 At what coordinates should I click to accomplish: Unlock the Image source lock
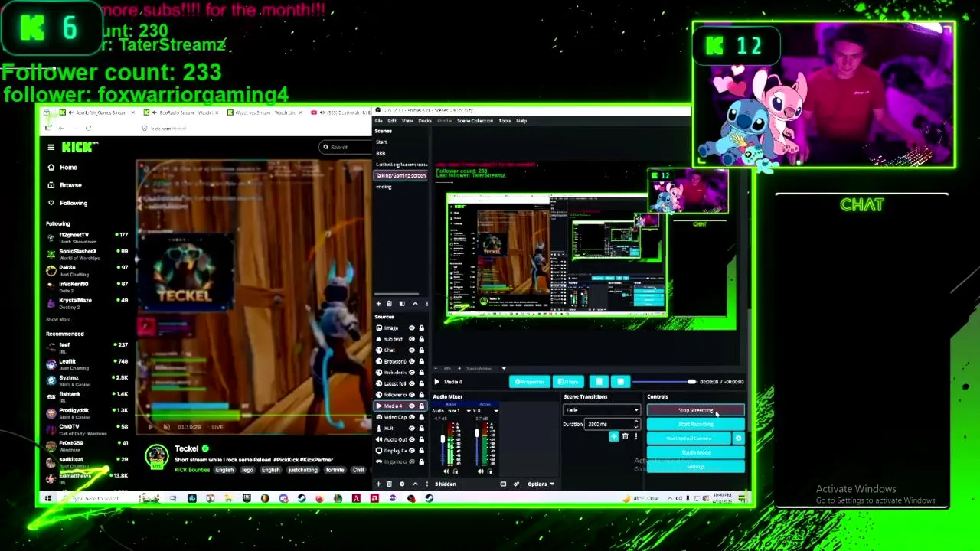pos(421,328)
